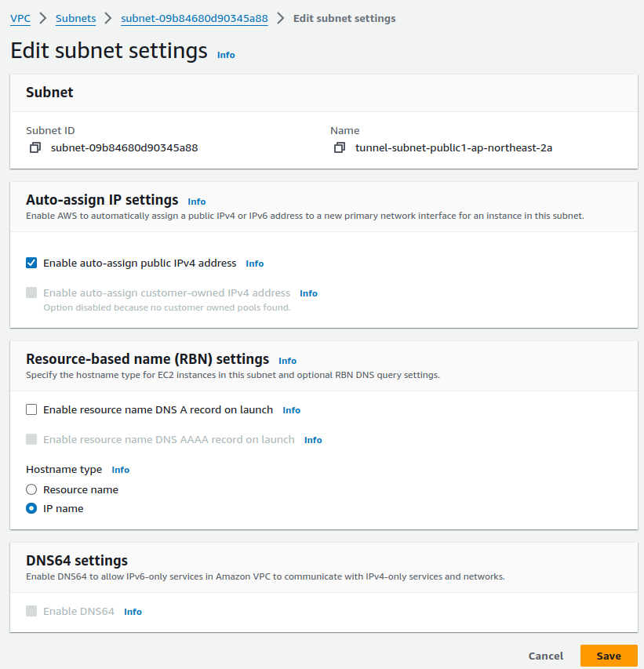Open Info beside Auto-assign IP settings
The image size is (644, 669).
click(x=197, y=202)
